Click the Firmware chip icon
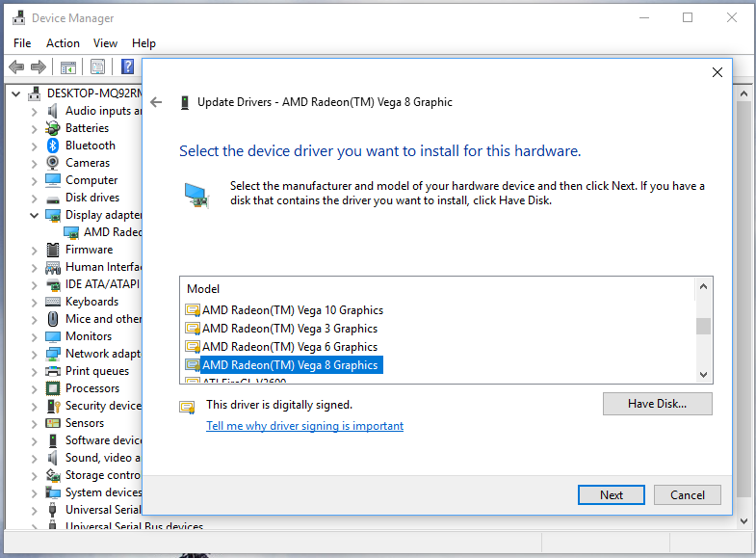Screen dimensions: 756x558 point(53,250)
